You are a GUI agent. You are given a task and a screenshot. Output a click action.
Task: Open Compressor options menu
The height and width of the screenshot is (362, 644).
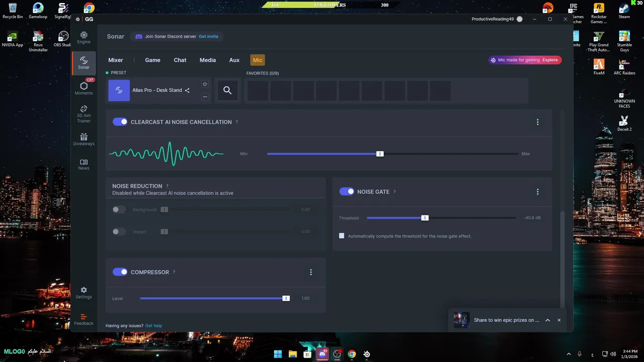[310, 272]
